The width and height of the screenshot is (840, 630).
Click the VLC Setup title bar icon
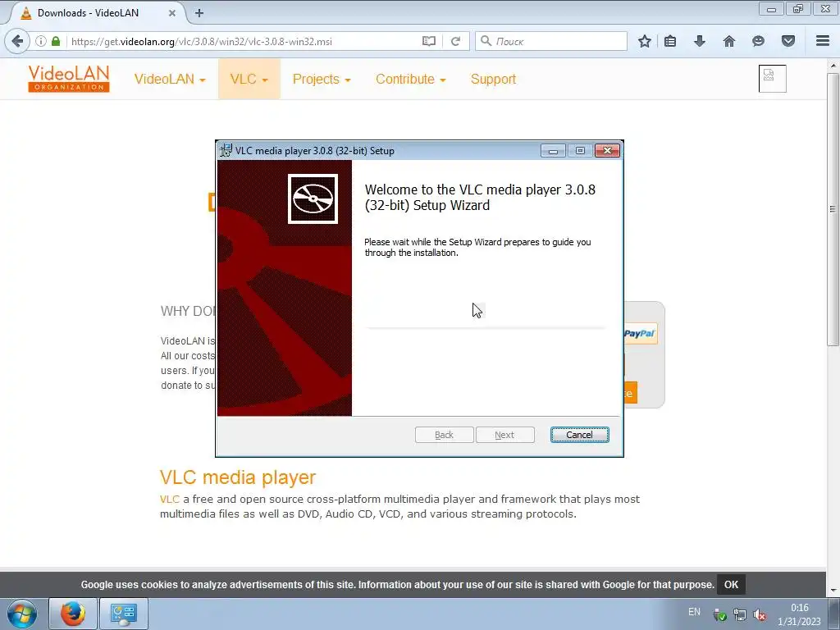[x=226, y=151]
